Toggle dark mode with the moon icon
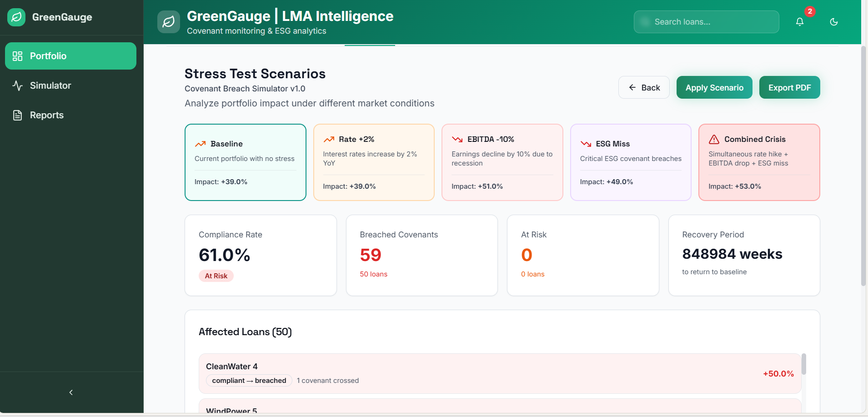This screenshot has width=868, height=417. click(834, 22)
